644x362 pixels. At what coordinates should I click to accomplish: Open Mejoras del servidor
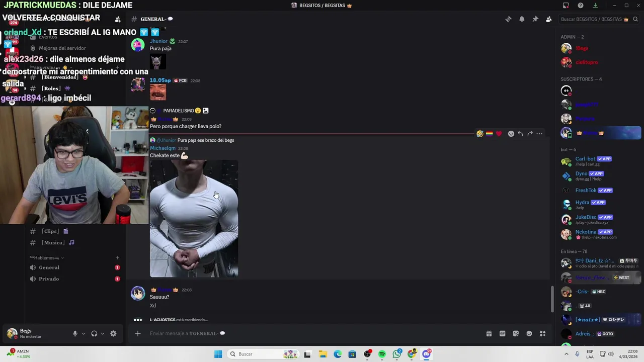(62, 48)
